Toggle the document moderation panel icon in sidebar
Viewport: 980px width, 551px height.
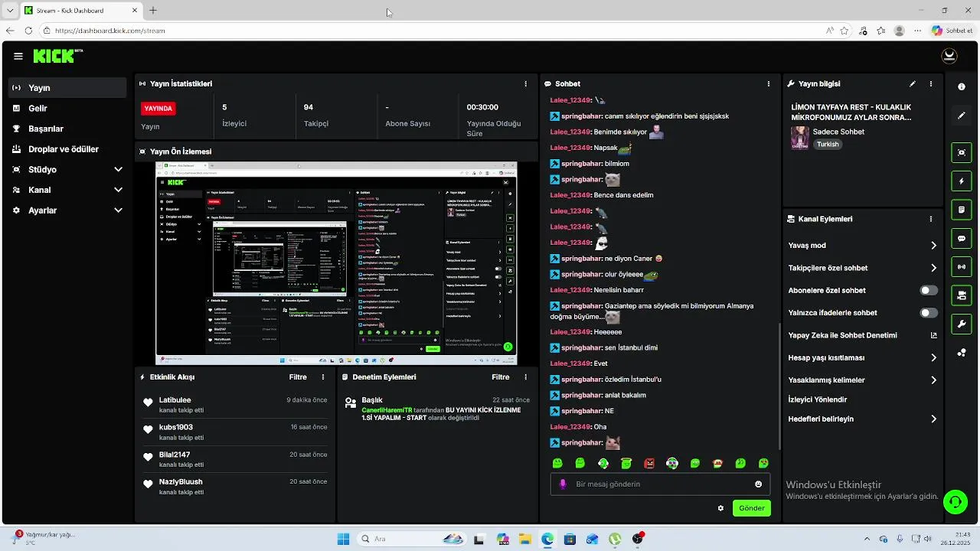(x=962, y=210)
